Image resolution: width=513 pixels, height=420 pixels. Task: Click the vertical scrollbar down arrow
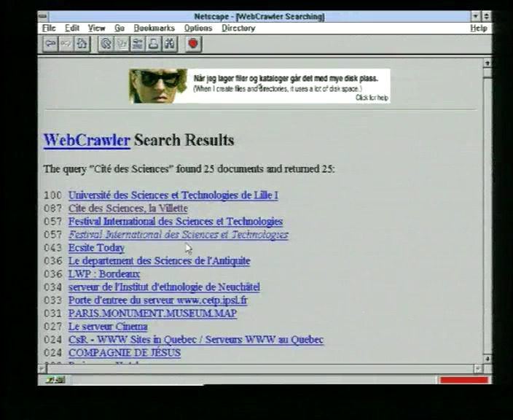(487, 359)
